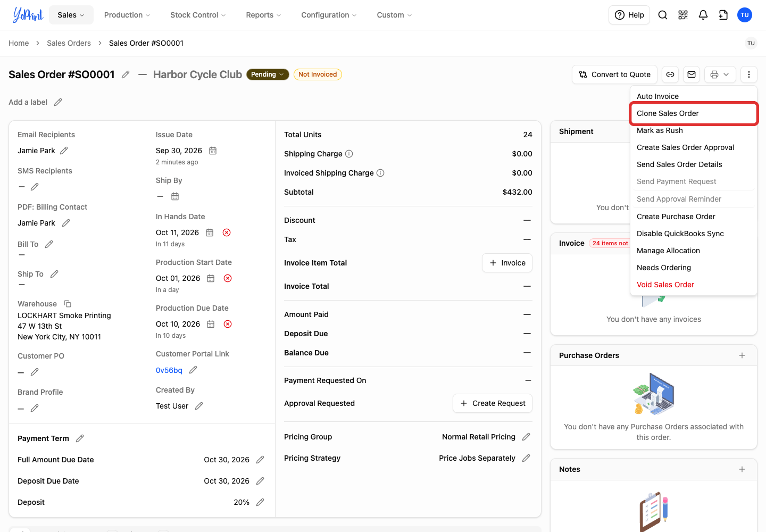766x532 pixels.
Task: Click the Invoice button
Action: coord(507,263)
